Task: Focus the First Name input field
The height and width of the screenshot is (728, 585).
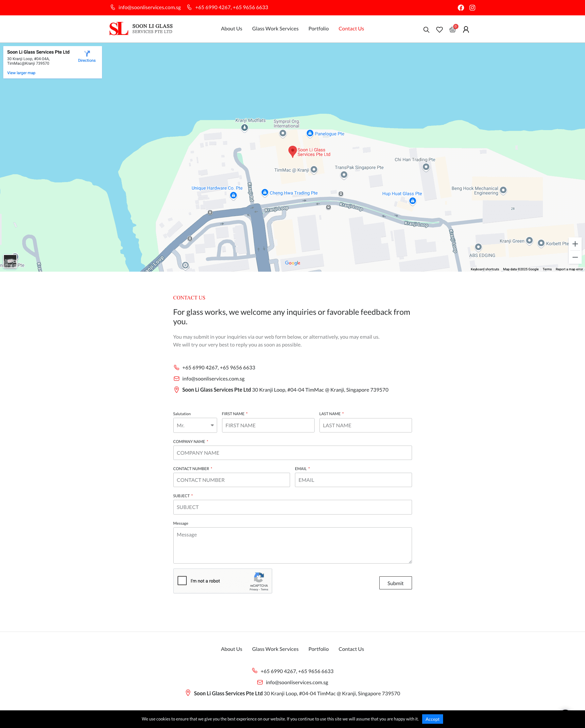Action: [x=268, y=425]
